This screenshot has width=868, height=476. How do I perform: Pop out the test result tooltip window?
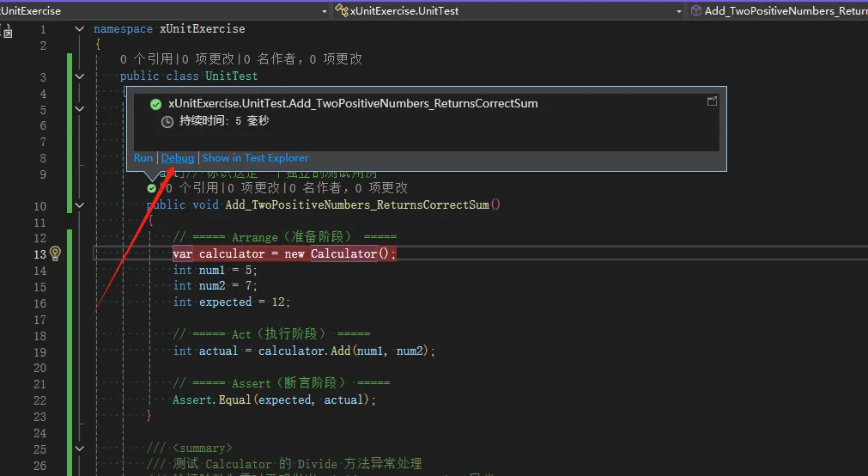pos(712,101)
